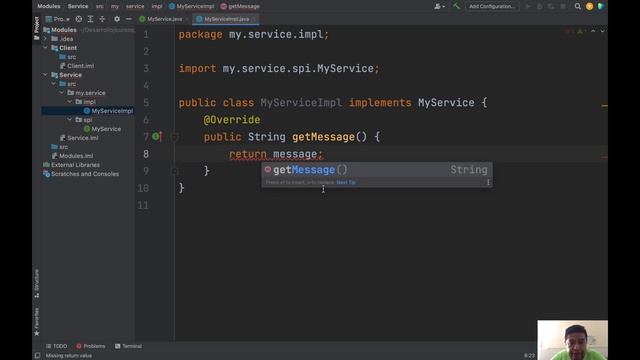Image resolution: width=640 pixels, height=360 pixels.
Task: Click MyServiceImpl breadcrumb in navigation bar
Action: click(x=191, y=6)
